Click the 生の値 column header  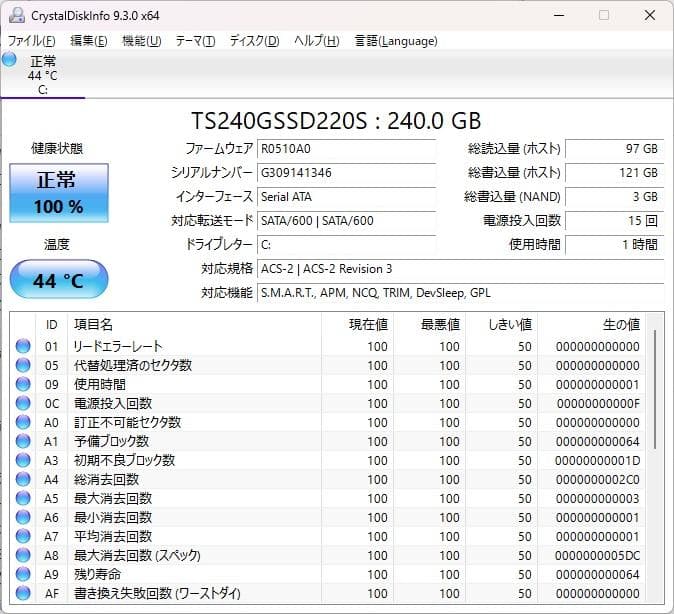click(x=591, y=324)
